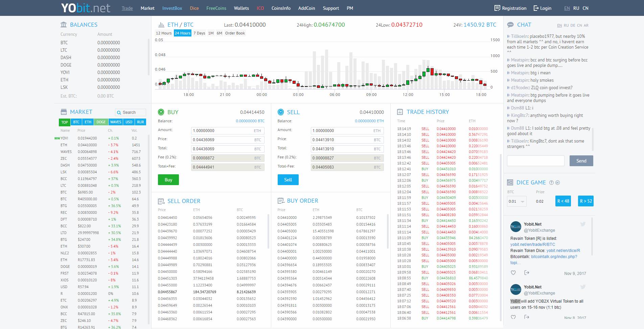
Task: Open the Order Book view
Action: pos(235,33)
